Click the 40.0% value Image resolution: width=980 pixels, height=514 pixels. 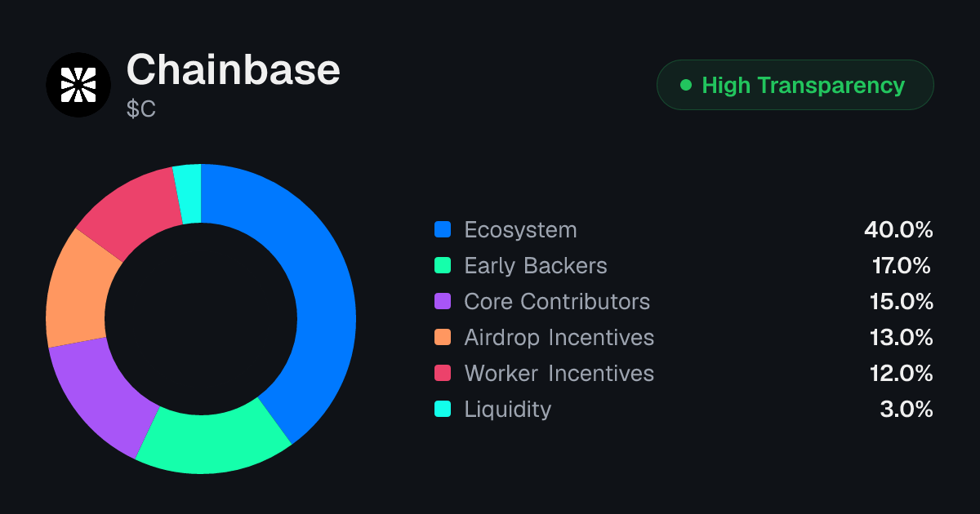click(898, 230)
